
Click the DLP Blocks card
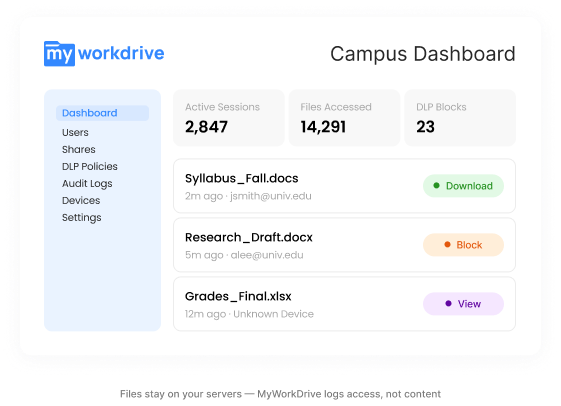[460, 118]
